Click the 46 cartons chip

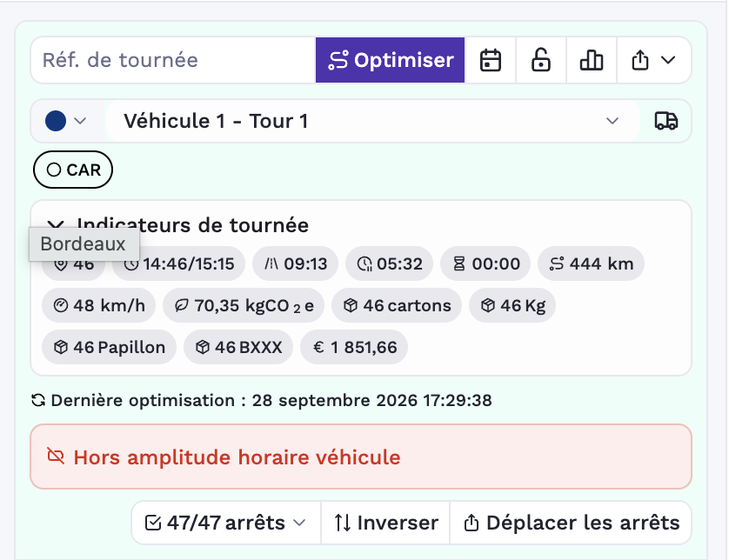pos(397,305)
